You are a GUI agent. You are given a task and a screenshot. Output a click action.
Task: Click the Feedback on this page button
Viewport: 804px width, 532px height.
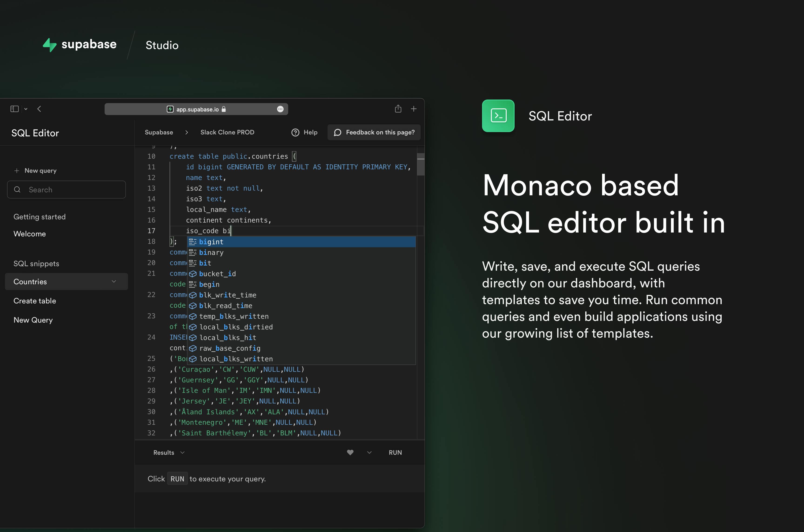point(374,132)
